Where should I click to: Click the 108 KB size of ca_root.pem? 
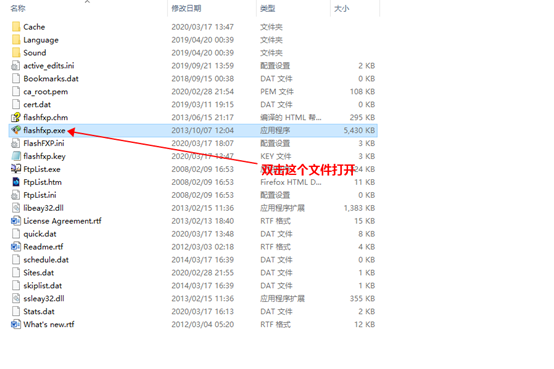tap(362, 92)
